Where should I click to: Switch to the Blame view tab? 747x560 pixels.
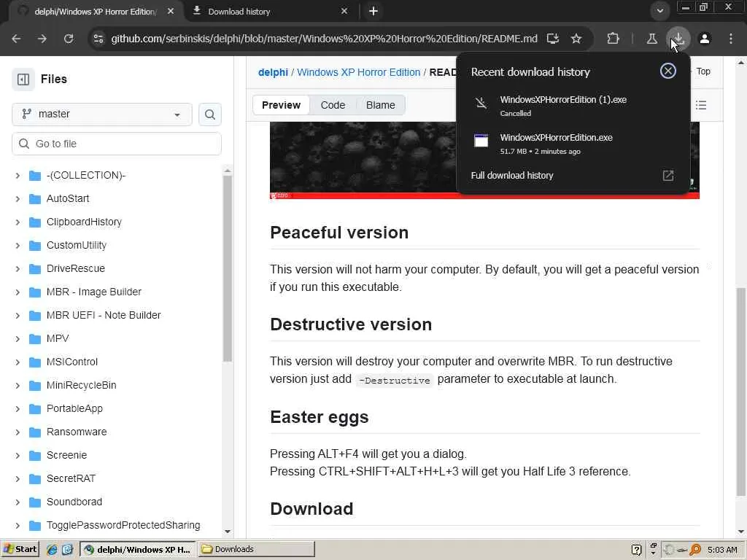coord(380,105)
